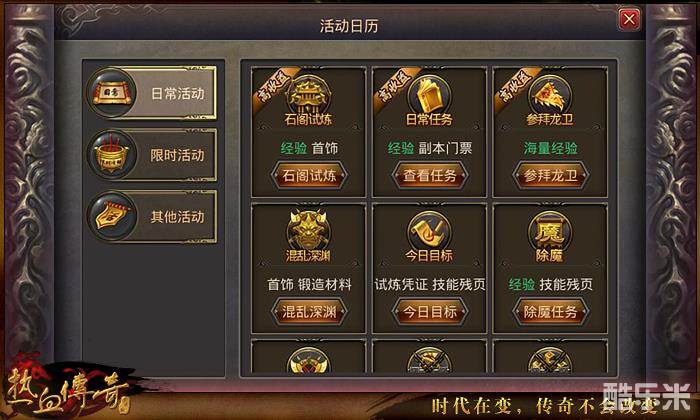Click the 查看任务 button
The height and width of the screenshot is (420, 700).
pos(429,175)
